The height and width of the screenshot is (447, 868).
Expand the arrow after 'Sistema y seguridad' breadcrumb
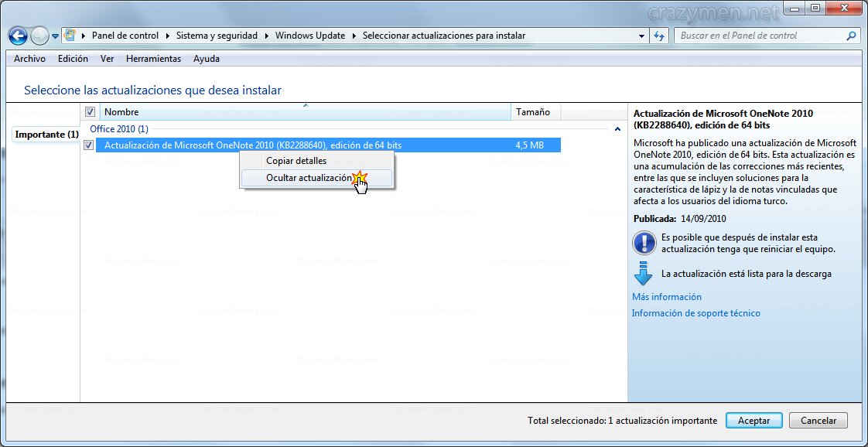click(x=266, y=36)
